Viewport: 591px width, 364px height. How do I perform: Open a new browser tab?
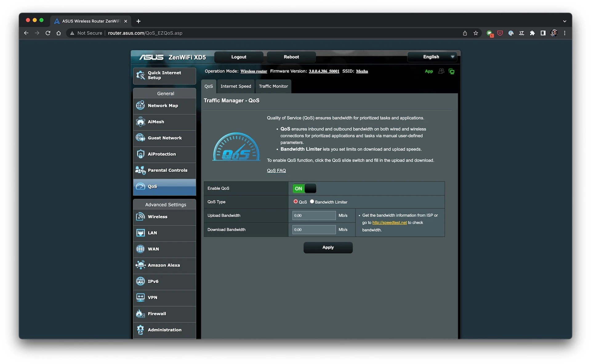click(x=139, y=21)
